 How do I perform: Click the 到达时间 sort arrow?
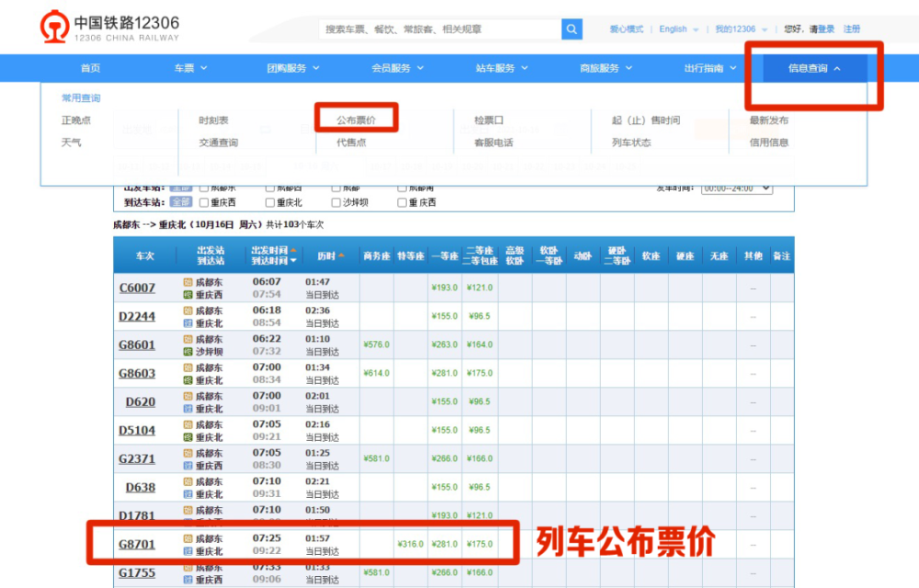pos(293,260)
